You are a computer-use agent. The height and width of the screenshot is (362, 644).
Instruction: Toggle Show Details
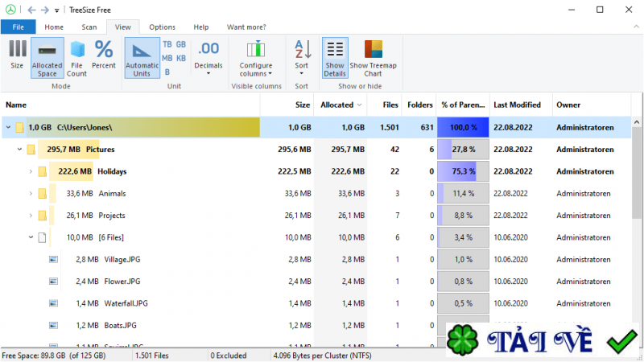tap(335, 57)
